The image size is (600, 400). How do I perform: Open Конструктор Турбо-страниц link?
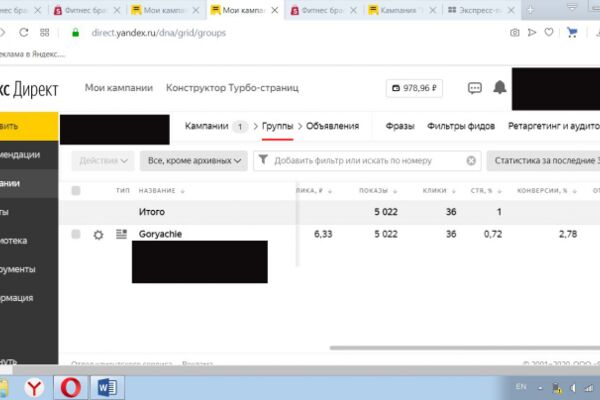click(x=232, y=88)
